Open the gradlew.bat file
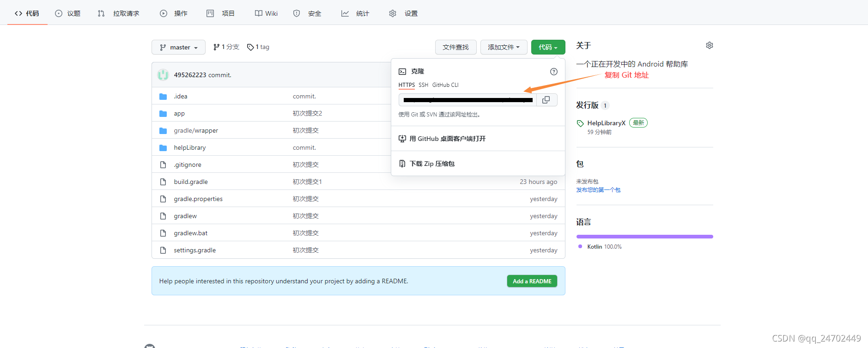 point(191,233)
